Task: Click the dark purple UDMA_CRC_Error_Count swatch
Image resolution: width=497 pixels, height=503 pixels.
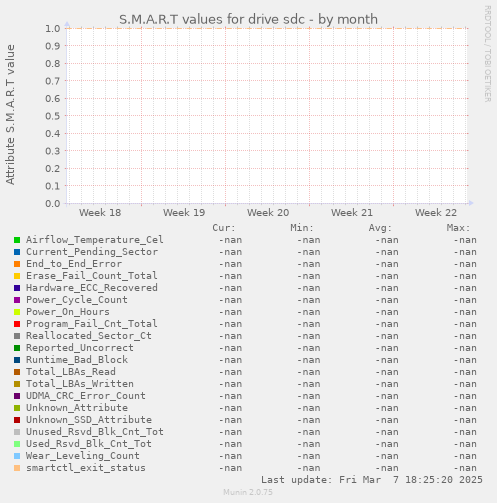Action: click(17, 396)
